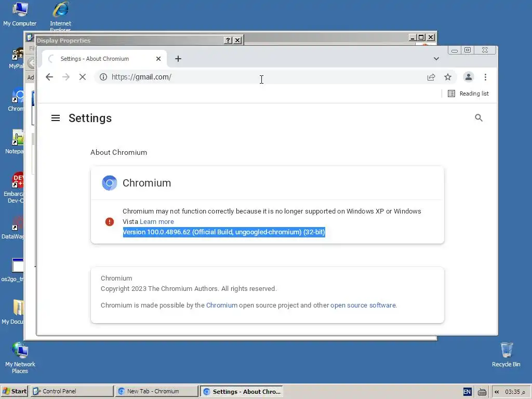532x399 pixels.
Task: Click the forward navigation arrow
Action: point(66,77)
